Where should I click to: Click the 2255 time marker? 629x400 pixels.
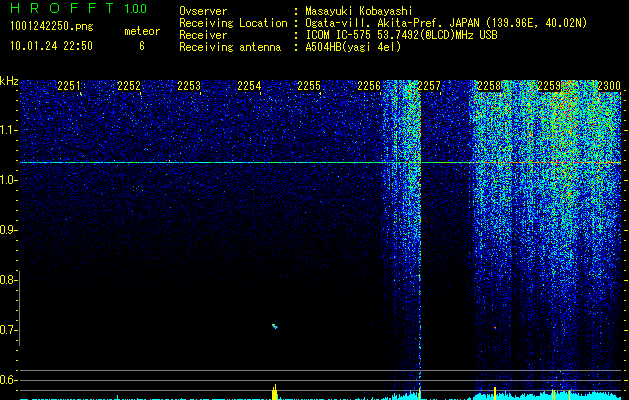(x=309, y=86)
